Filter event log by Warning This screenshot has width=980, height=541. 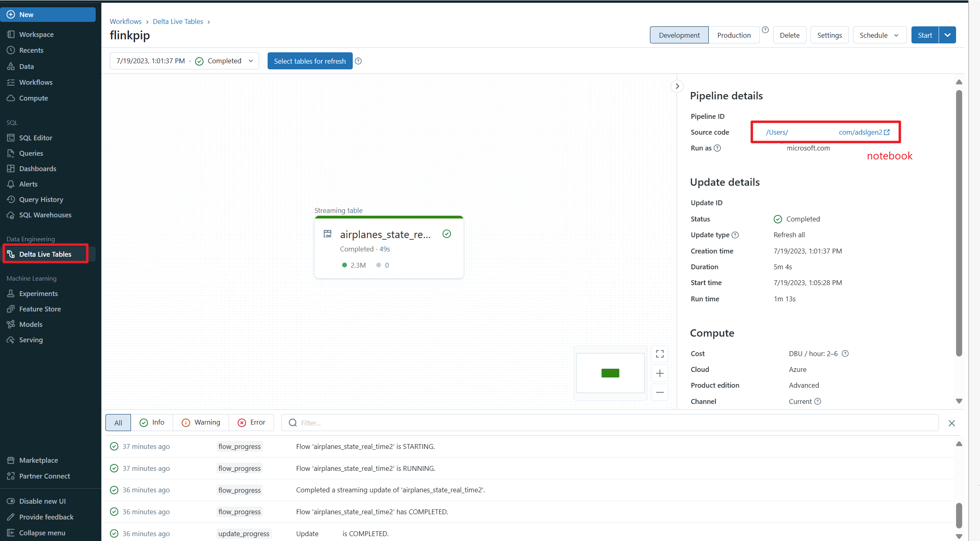pos(201,423)
